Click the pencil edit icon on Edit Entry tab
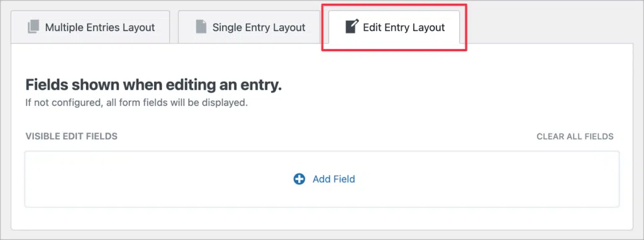The height and width of the screenshot is (240, 644). [352, 26]
